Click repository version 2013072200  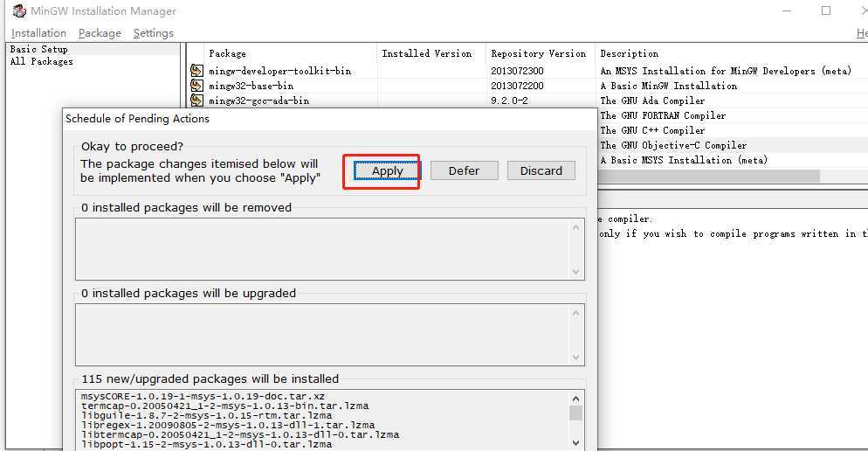pyautogui.click(x=517, y=86)
